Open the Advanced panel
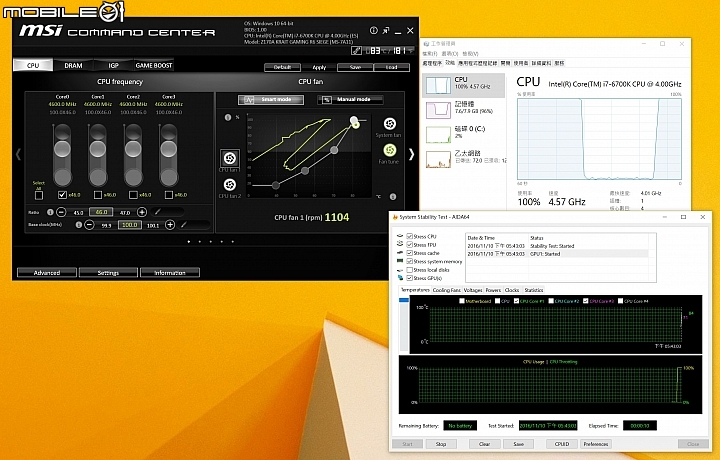This screenshot has width=720, height=460. (x=47, y=273)
